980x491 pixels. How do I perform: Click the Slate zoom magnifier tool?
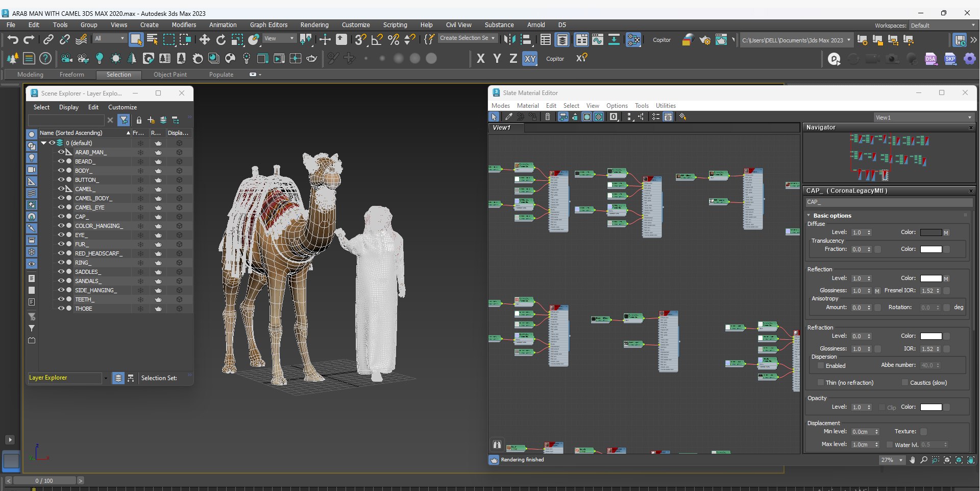tap(924, 460)
